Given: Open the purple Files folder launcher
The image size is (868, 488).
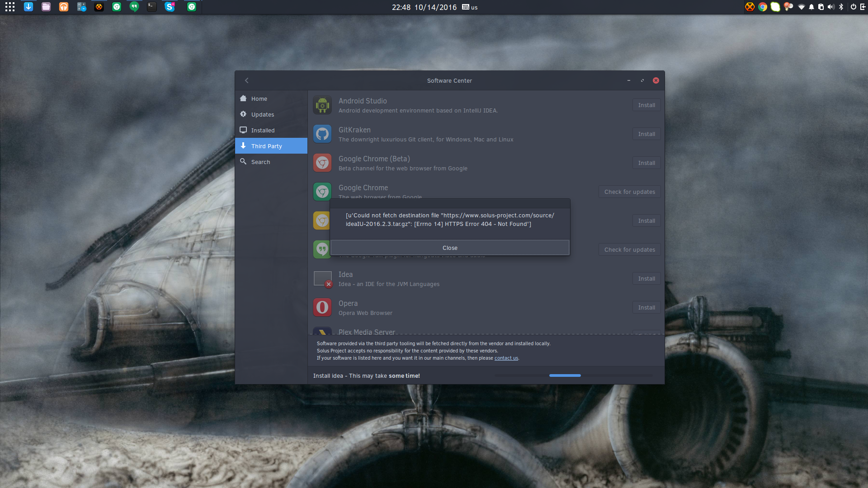Looking at the screenshot, I should click(x=46, y=7).
